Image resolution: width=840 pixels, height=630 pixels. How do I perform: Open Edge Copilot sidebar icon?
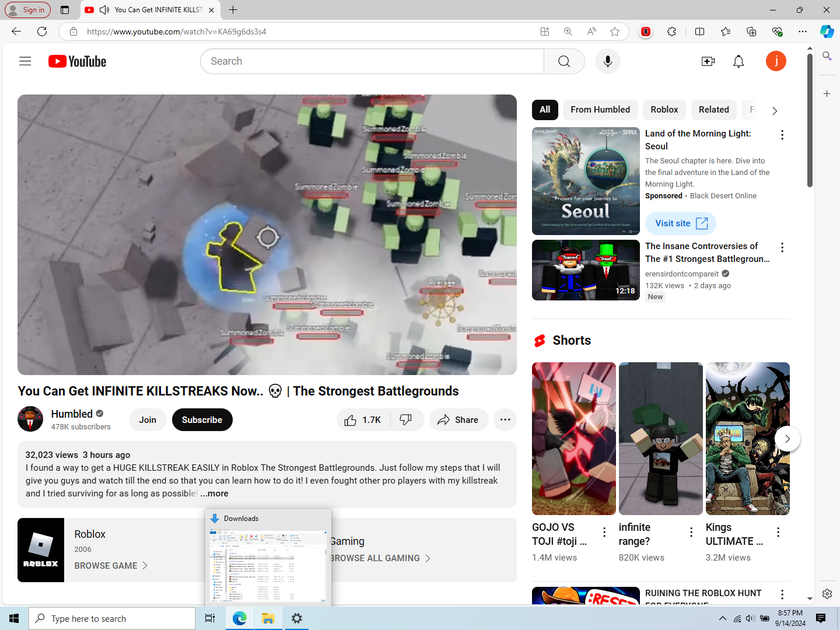[x=827, y=32]
